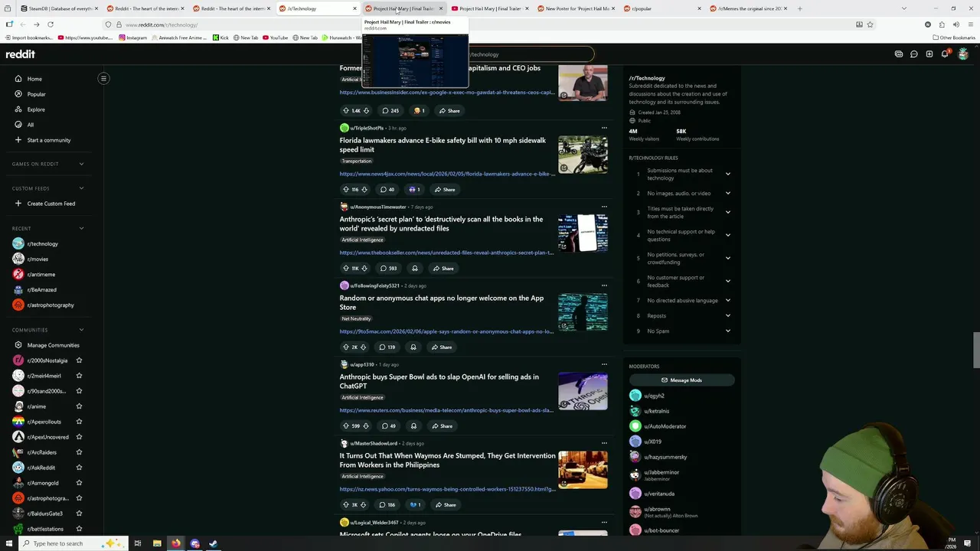Switch to the r/popular browser tab

[661, 8]
